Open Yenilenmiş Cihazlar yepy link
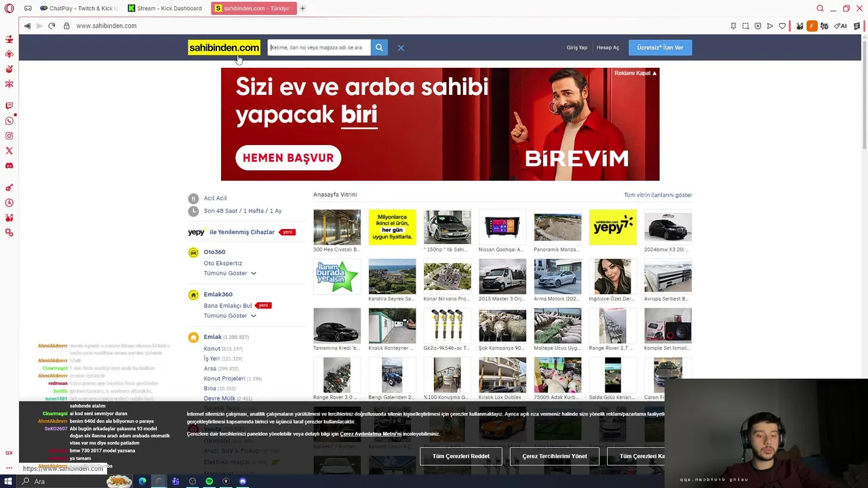868x488 pixels. (x=241, y=232)
